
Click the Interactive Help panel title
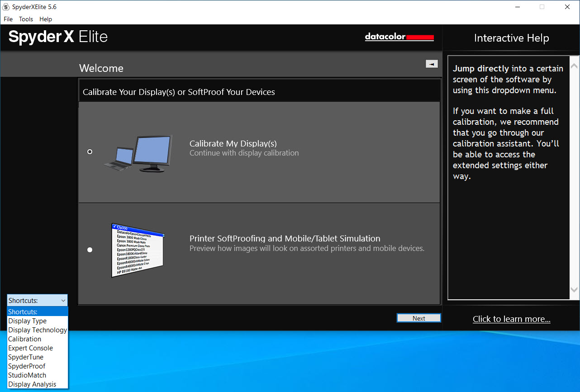click(512, 38)
